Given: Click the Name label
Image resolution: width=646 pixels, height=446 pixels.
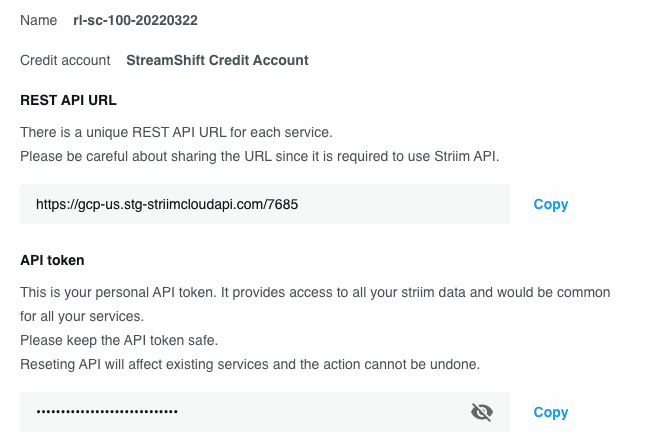Looking at the screenshot, I should point(39,20).
